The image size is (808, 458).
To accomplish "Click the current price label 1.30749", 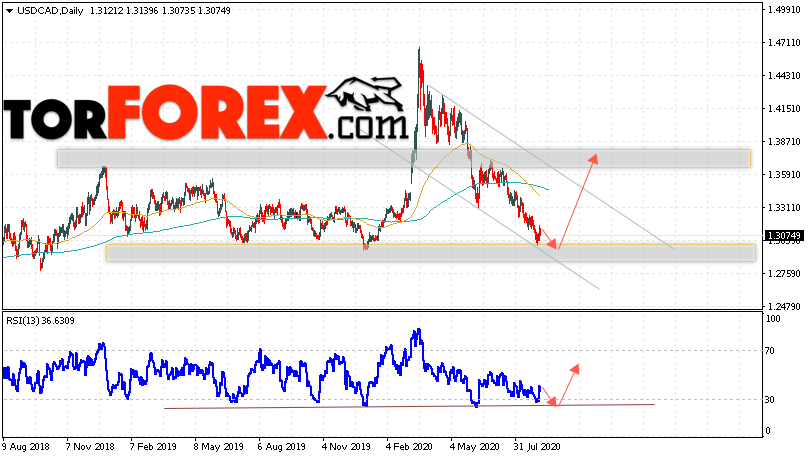I will pos(784,236).
